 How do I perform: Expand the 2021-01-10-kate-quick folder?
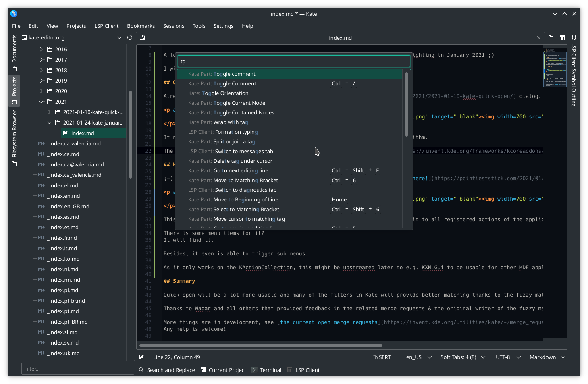49,112
